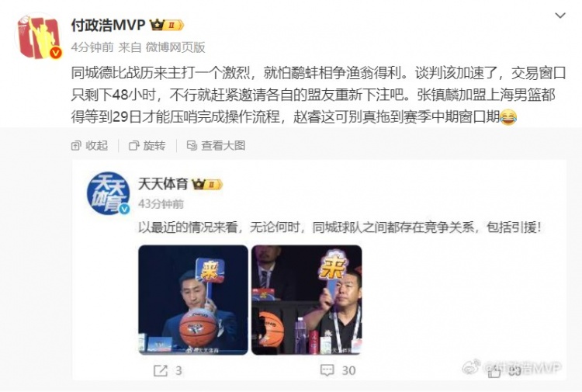Open the left photo of man with basketball
The image size is (582, 392).
193,300
